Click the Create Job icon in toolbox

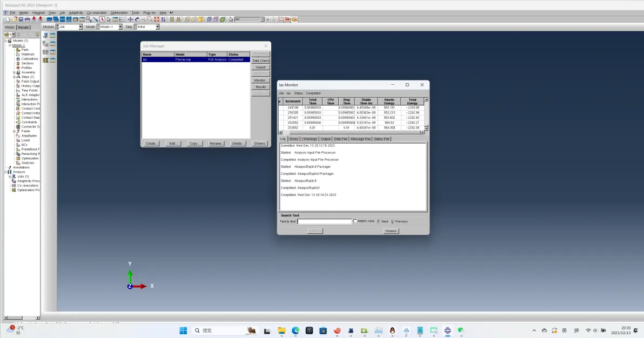point(45,35)
